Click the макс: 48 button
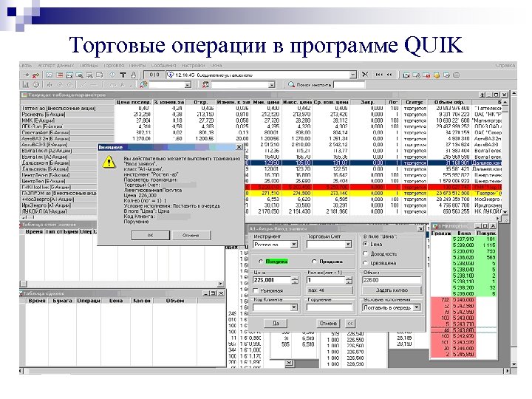Image resolution: width=532 pixels, height=399 pixels. point(330,290)
